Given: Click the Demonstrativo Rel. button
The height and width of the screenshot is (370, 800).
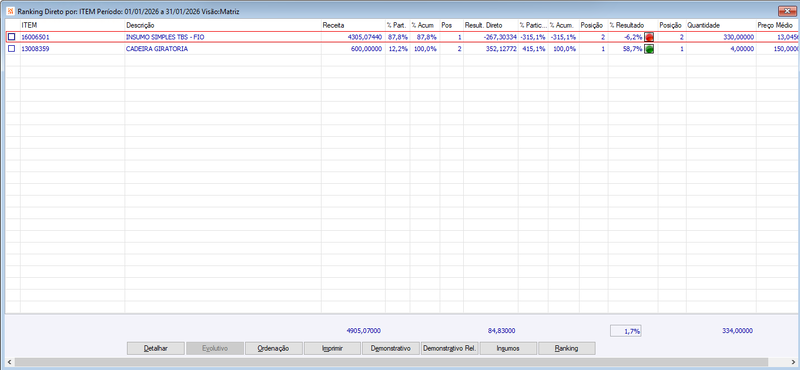Looking at the screenshot, I should coord(449,348).
